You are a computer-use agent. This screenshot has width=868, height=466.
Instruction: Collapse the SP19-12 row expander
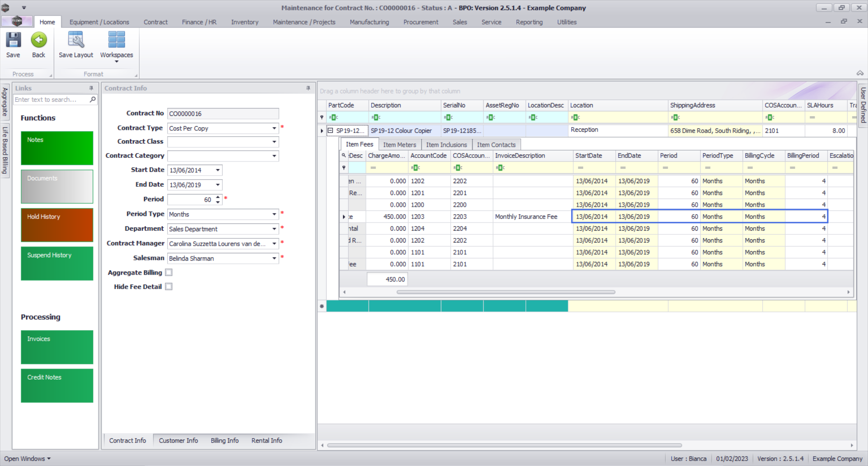coord(330,131)
